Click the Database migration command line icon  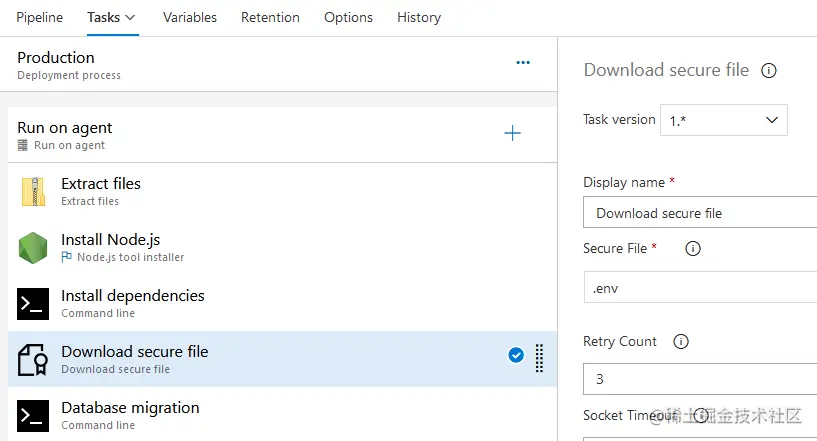coord(33,416)
